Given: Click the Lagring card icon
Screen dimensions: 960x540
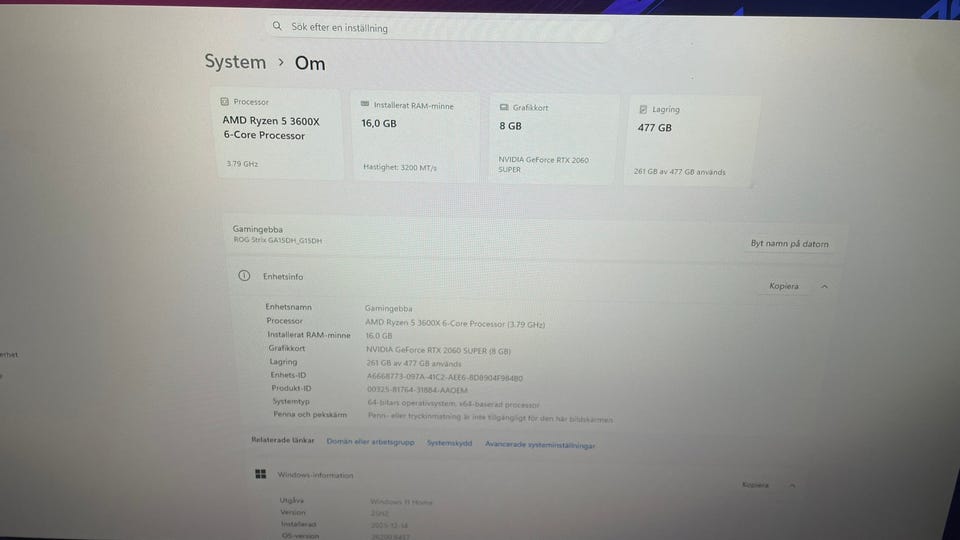Looking at the screenshot, I should click(643, 110).
